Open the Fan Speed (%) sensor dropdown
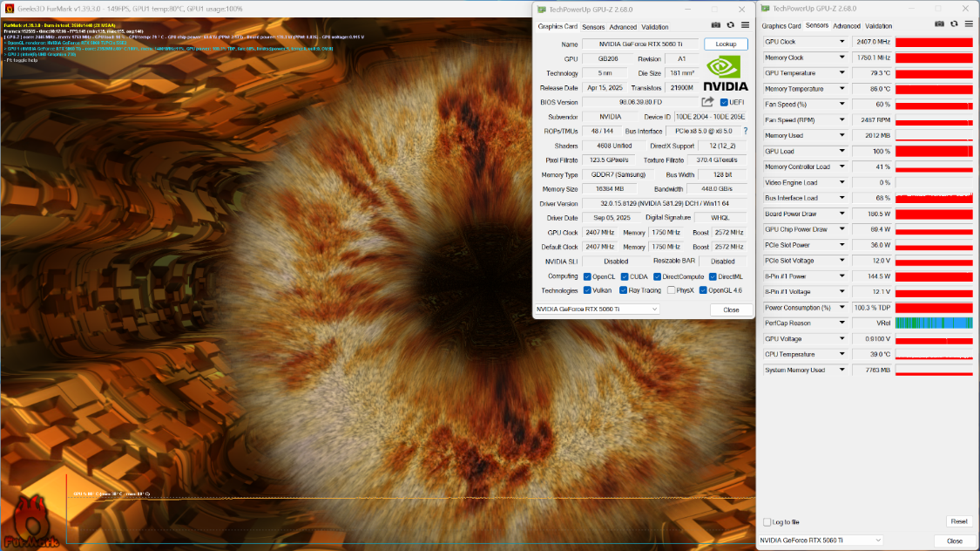The height and width of the screenshot is (551, 980). [x=841, y=105]
